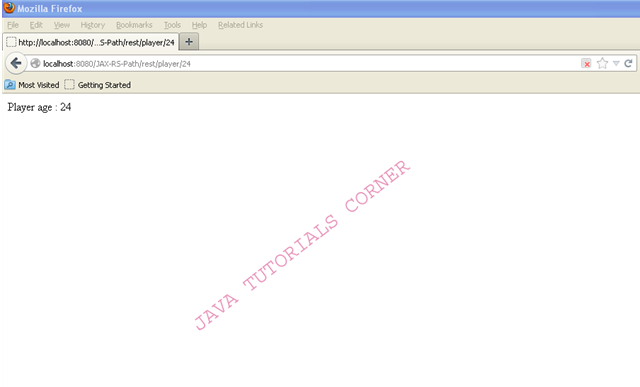Open the Tools menu
Screen dimensions: 640x387
point(172,25)
